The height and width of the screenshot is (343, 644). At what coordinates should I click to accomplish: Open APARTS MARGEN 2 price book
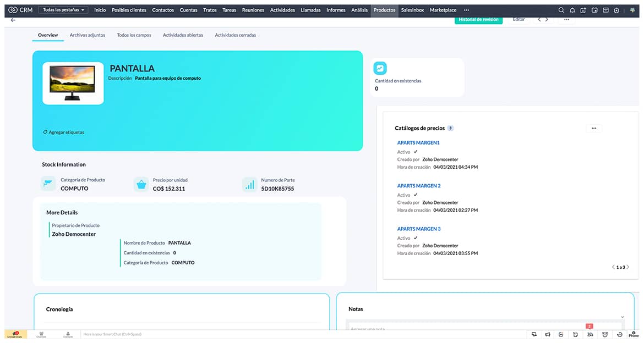pyautogui.click(x=419, y=186)
